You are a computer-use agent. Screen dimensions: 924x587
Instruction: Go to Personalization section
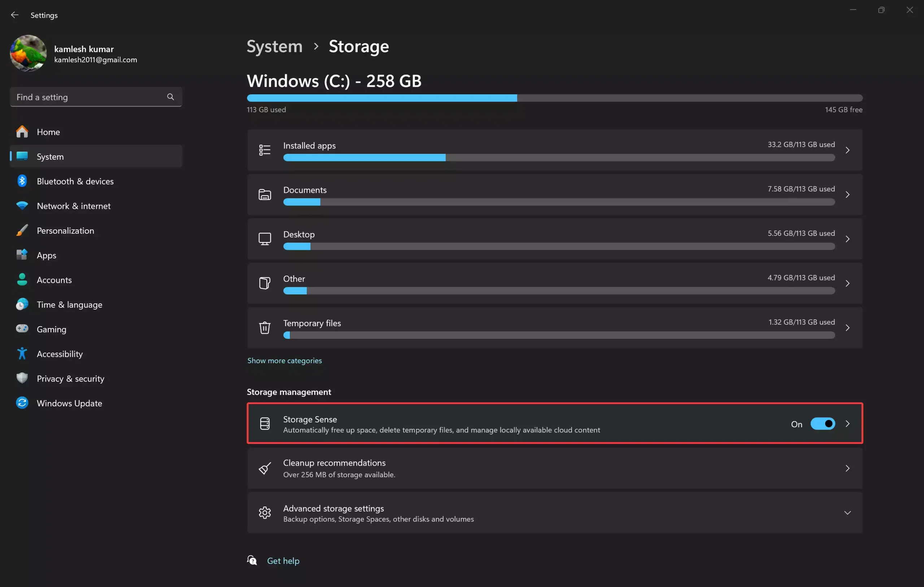(65, 231)
